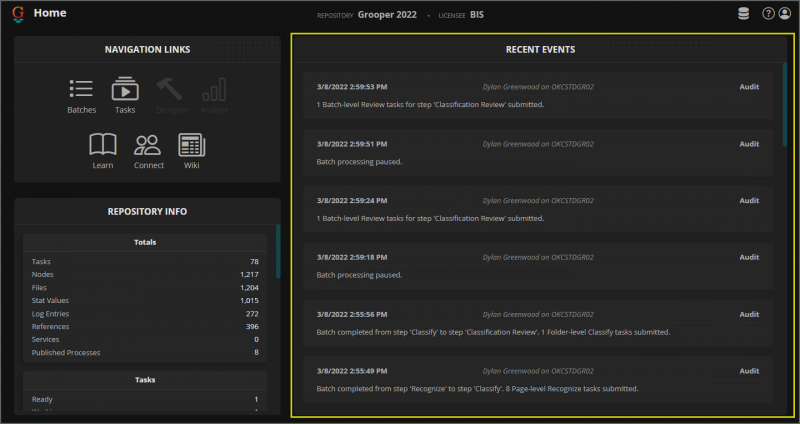This screenshot has height=424, width=800.
Task: Open the help question mark icon
Action: coord(768,14)
